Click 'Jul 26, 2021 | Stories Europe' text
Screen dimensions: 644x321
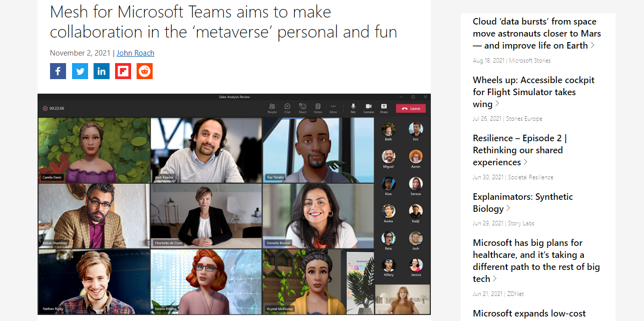(507, 119)
